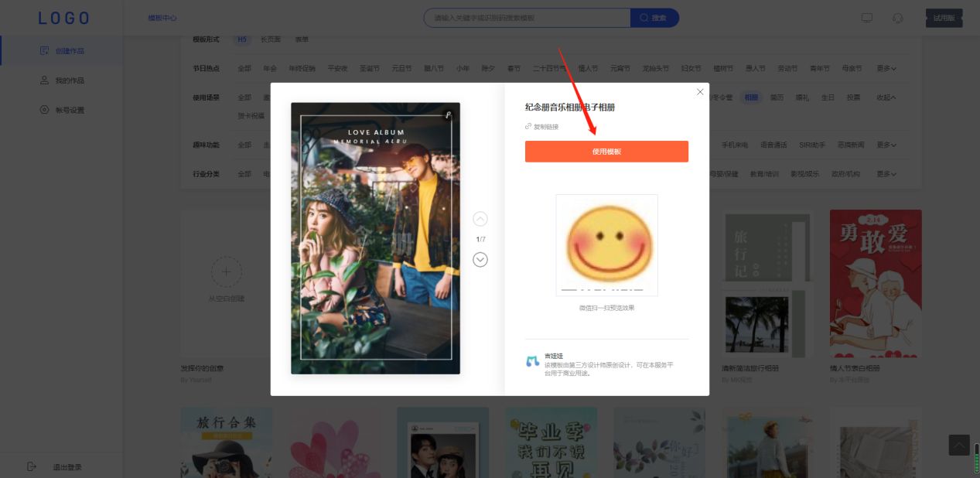Click the next preview arrow below 1/7
The image size is (980, 478).
coord(480,260)
